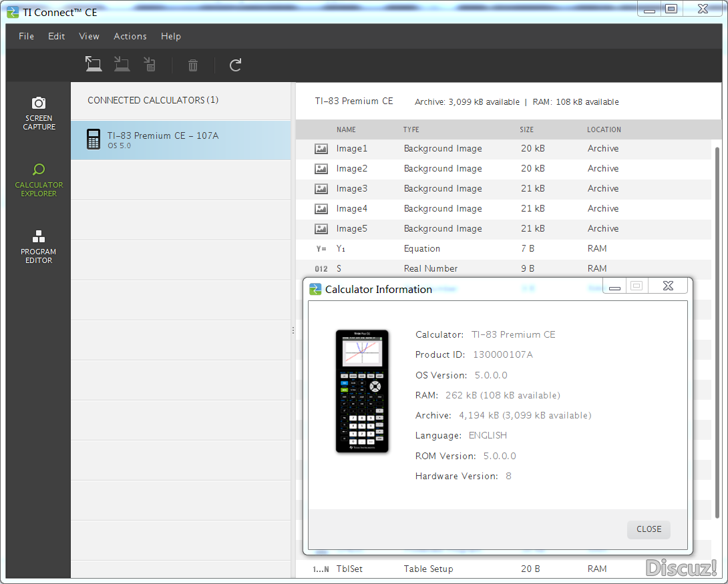Open the Edit menu
Screen dimensions: 728x584
coord(56,36)
